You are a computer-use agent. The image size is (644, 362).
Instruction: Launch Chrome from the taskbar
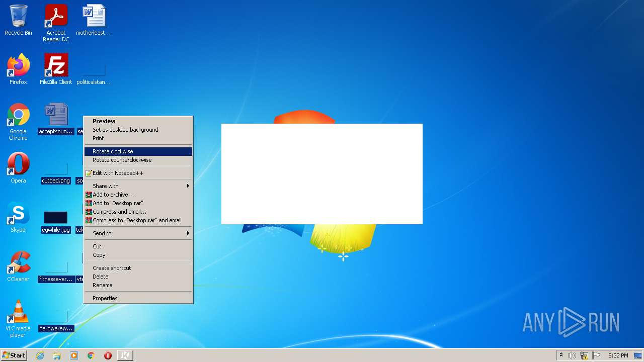(x=91, y=355)
